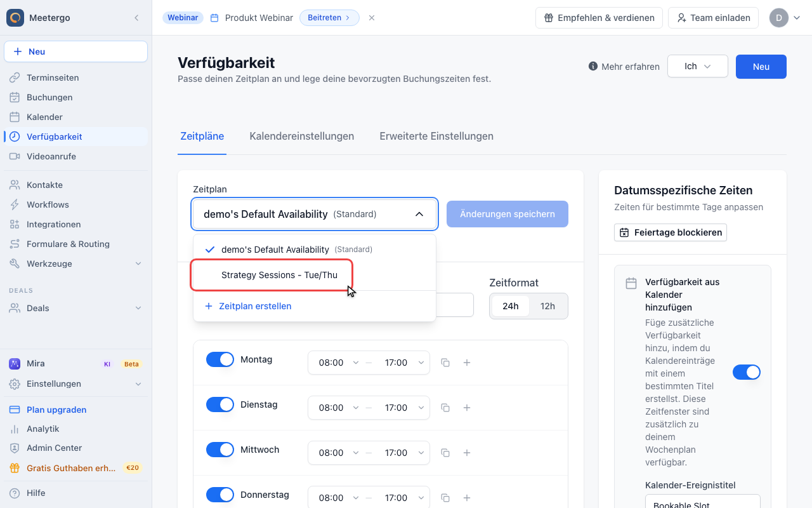Collapse the Meetergo sidebar

136,18
